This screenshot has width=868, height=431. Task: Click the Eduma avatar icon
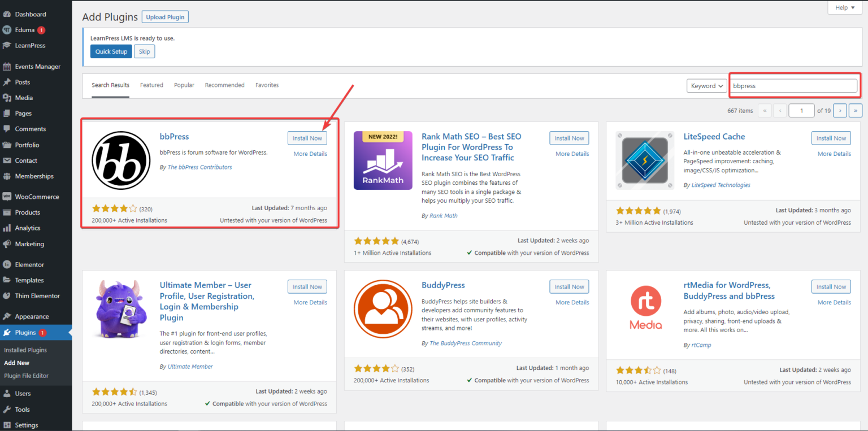pyautogui.click(x=7, y=30)
